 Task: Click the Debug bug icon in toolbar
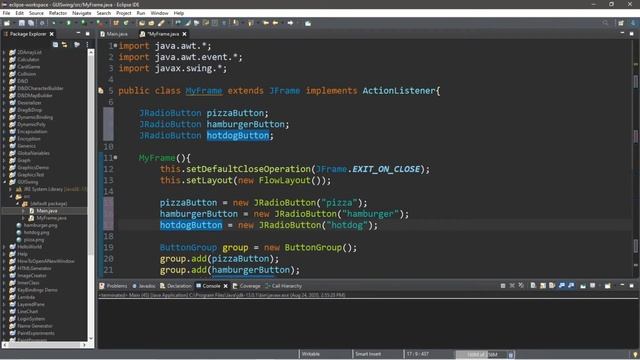point(54,23)
